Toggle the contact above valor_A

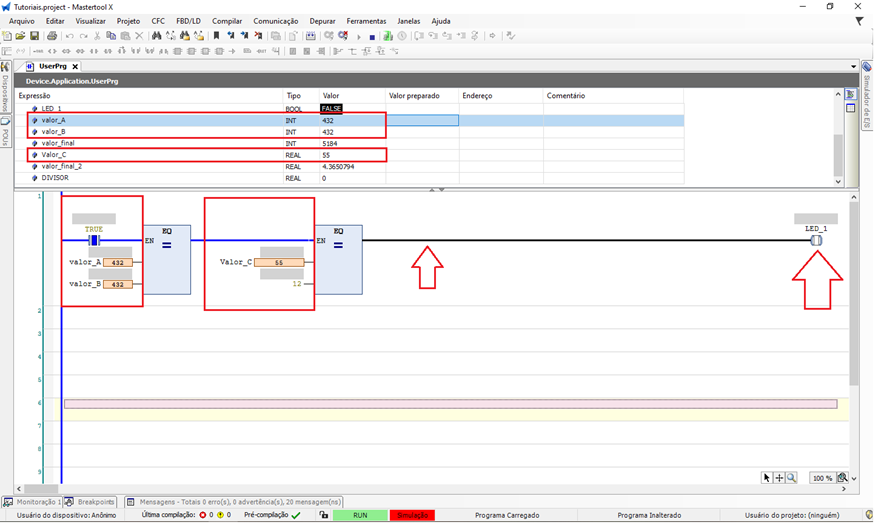pyautogui.click(x=94, y=240)
